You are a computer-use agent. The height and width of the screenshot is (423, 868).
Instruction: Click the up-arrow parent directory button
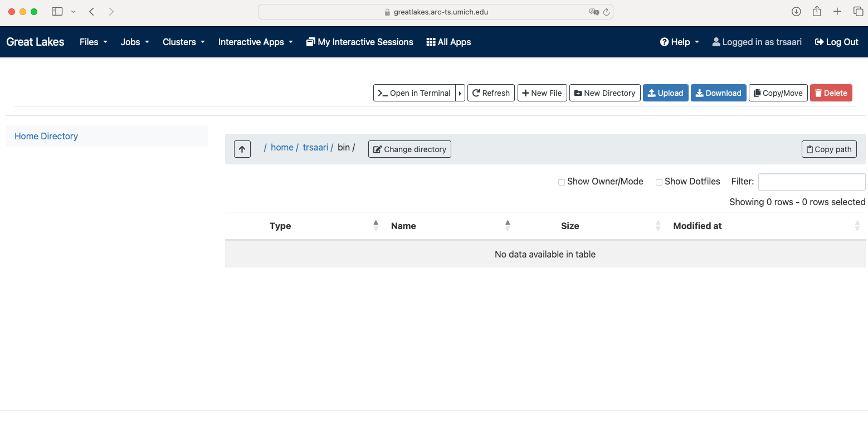[x=242, y=149]
